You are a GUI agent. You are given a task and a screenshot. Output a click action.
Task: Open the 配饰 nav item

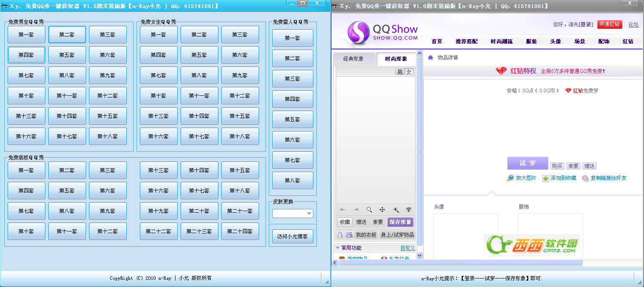point(604,42)
